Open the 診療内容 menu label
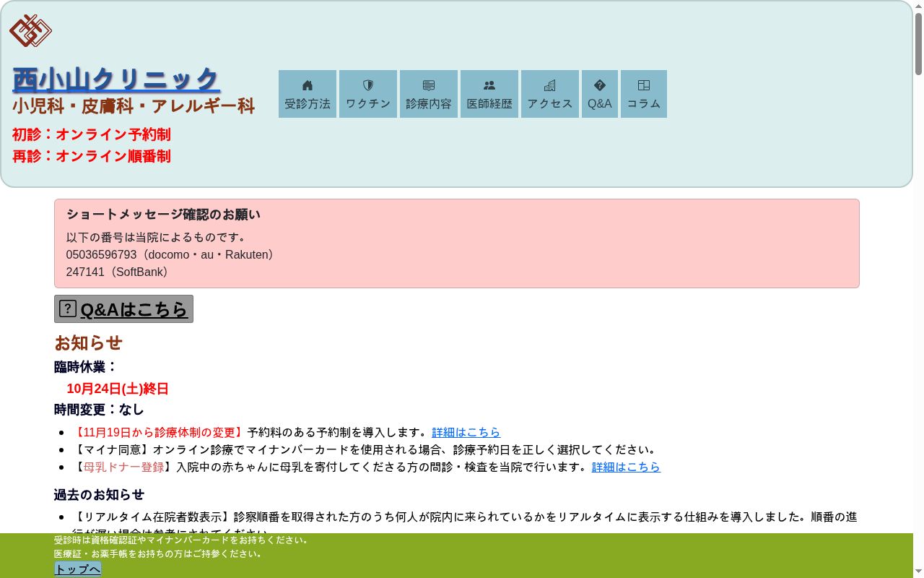The height and width of the screenshot is (578, 924). pyautogui.click(x=429, y=104)
